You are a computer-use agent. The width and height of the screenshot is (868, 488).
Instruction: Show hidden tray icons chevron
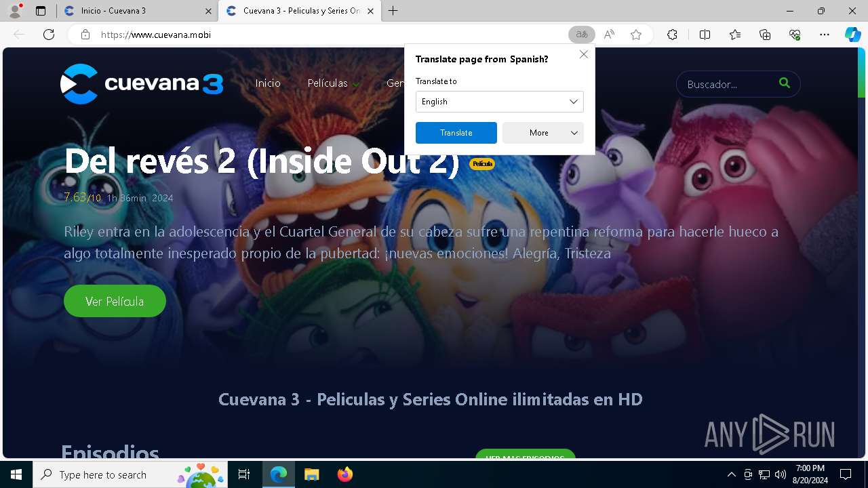point(731,474)
